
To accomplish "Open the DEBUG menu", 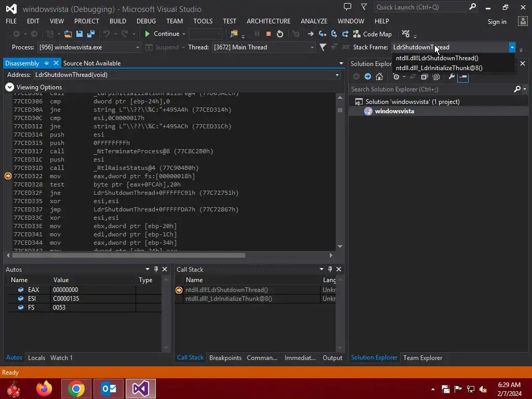I will pos(146,21).
